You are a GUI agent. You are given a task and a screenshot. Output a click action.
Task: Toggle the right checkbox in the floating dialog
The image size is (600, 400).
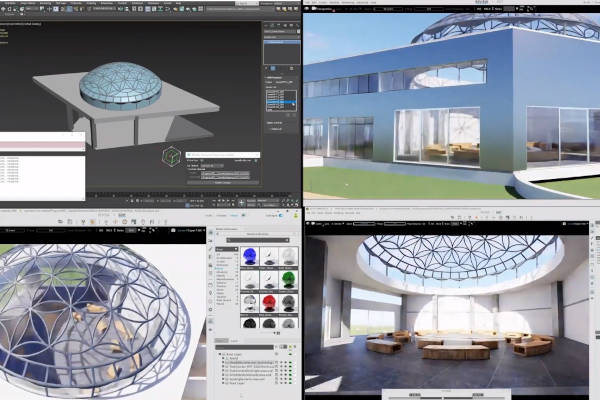pos(256,161)
